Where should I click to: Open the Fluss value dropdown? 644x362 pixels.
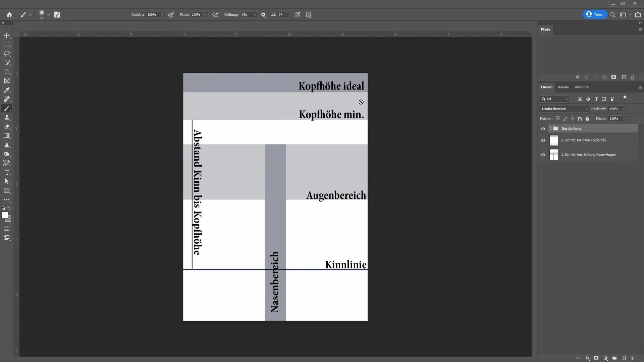(206, 15)
